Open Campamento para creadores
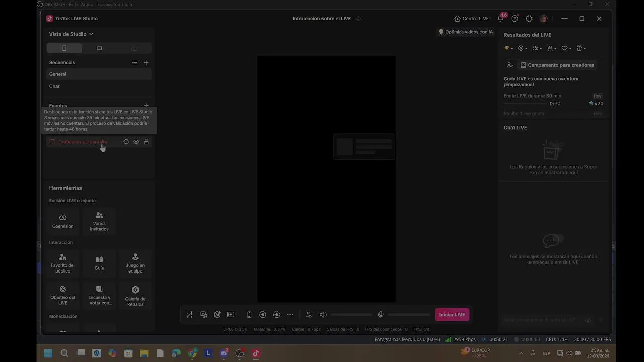Image resolution: width=644 pixels, height=362 pixels. [557, 65]
